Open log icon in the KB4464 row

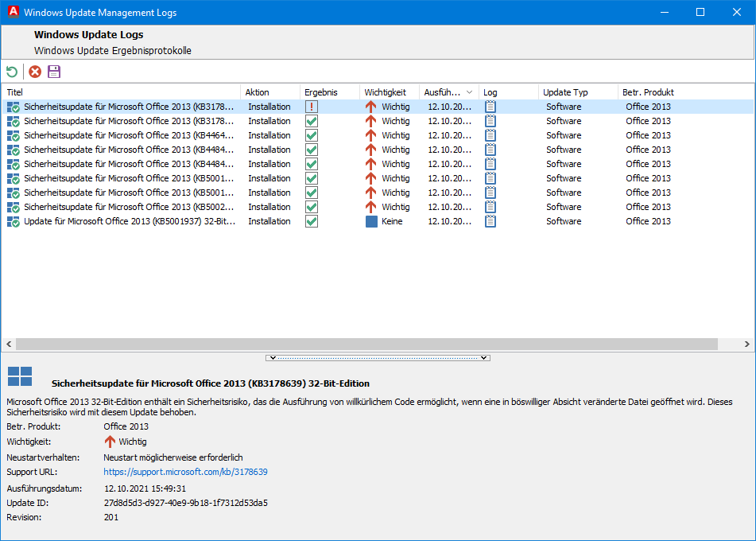490,135
